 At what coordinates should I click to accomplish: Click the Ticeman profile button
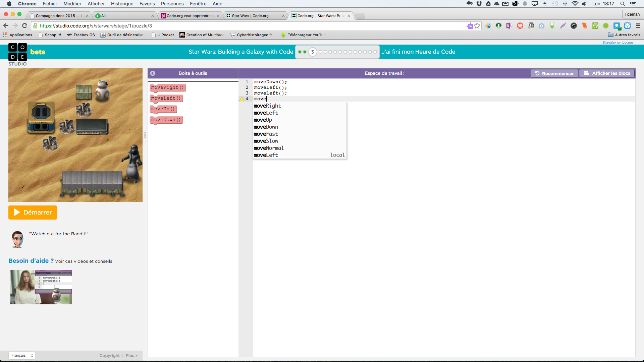[x=632, y=14]
